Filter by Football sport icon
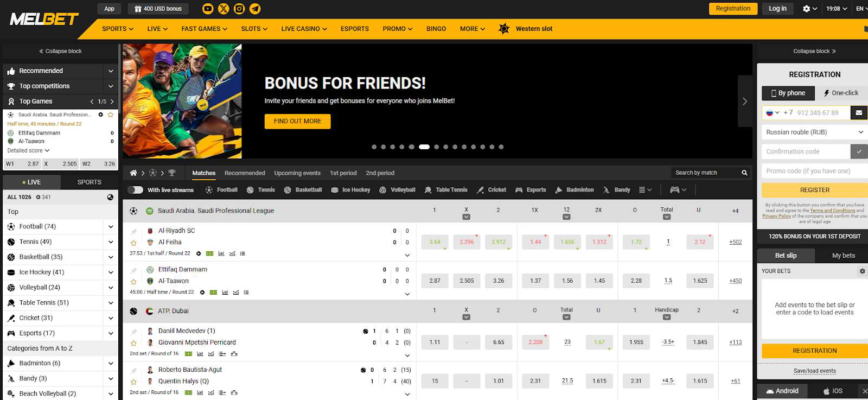868x400 pixels. coord(209,190)
